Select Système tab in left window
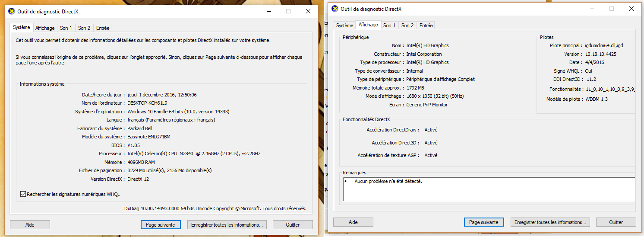 [x=22, y=27]
